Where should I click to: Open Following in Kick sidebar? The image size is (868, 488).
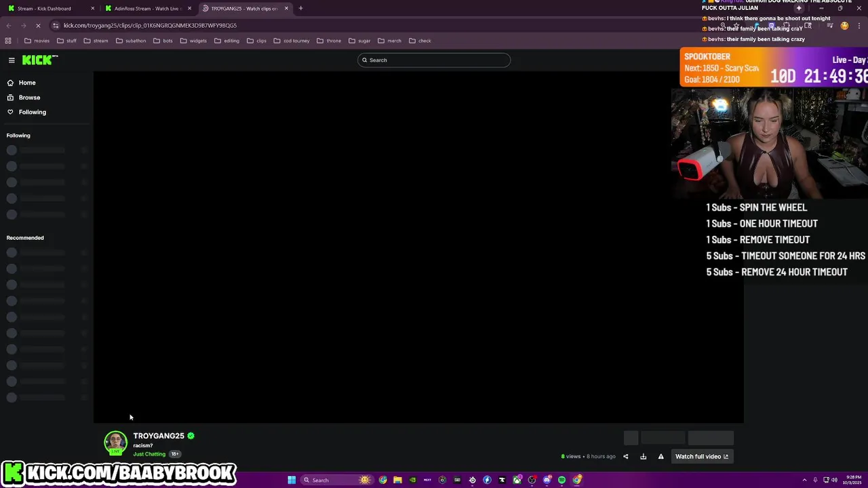pyautogui.click(x=32, y=112)
